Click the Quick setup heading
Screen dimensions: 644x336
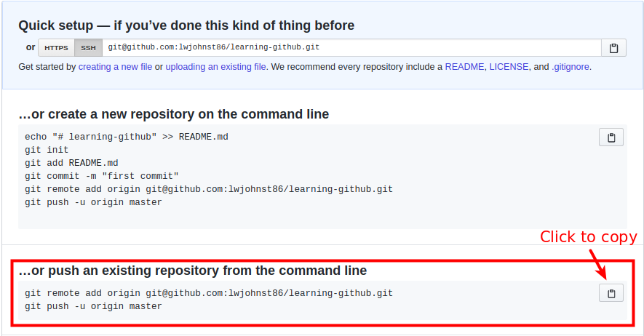pyautogui.click(x=186, y=25)
